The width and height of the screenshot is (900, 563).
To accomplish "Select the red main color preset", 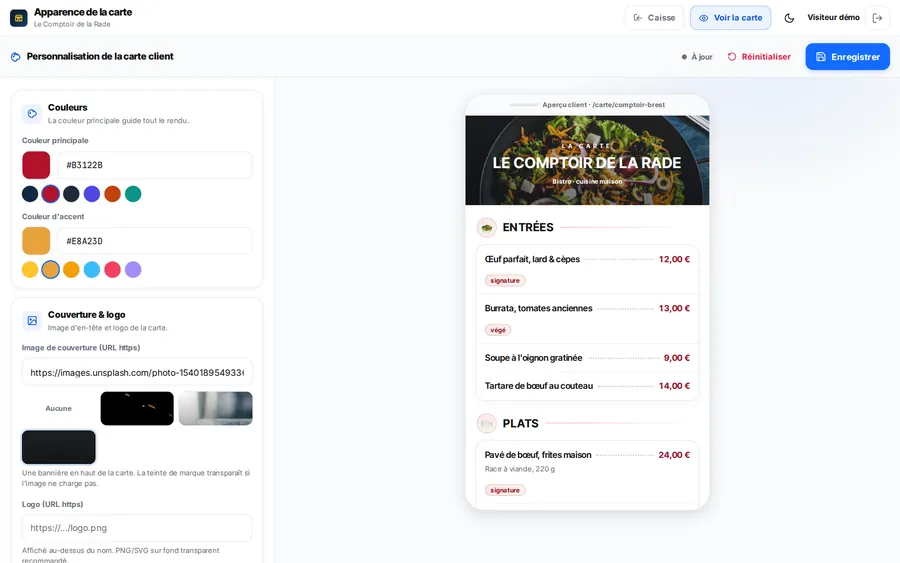I will (x=51, y=194).
